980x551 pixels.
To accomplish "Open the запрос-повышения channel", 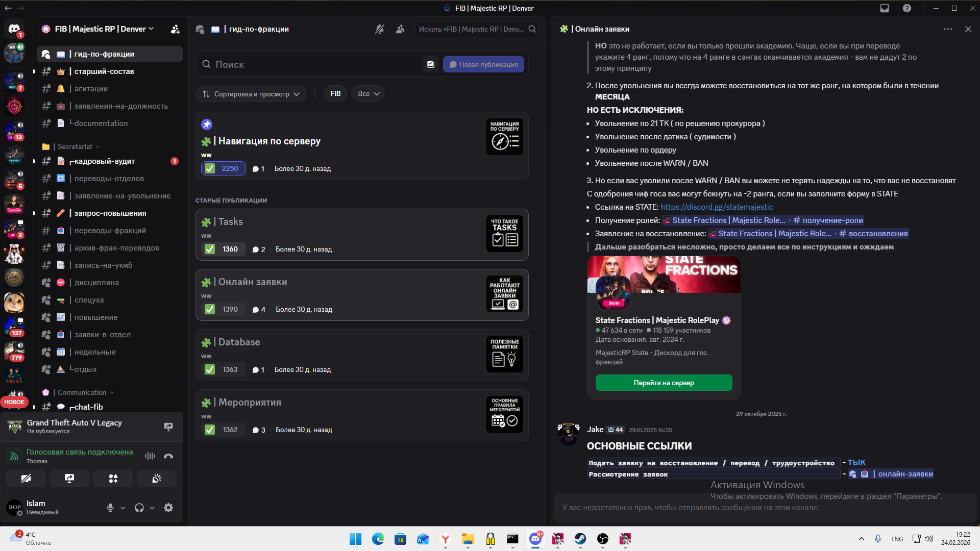I will click(110, 213).
